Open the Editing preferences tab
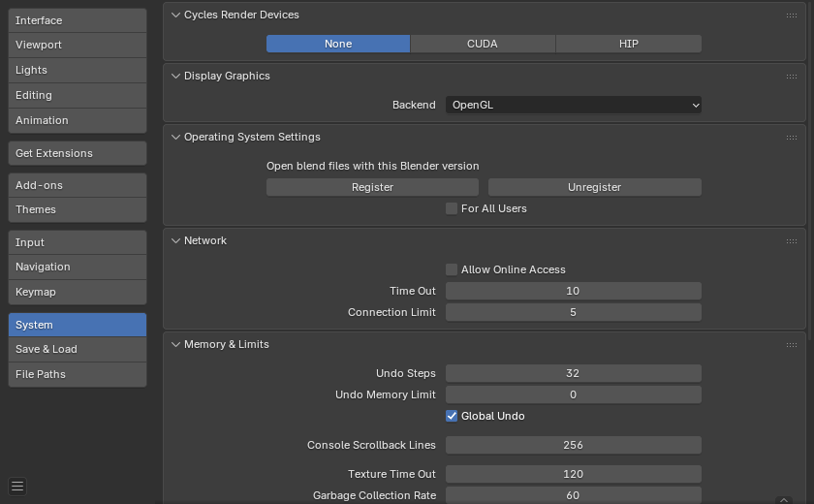814x504 pixels. coord(78,96)
